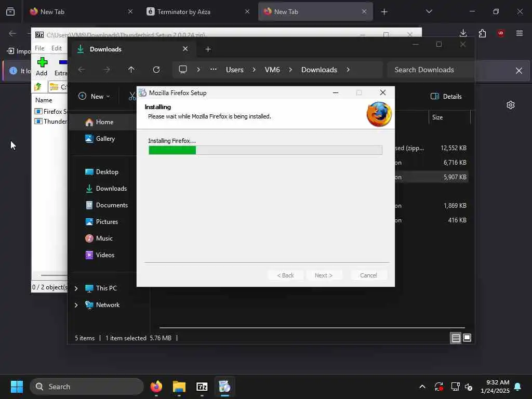Image resolution: width=532 pixels, height=399 pixels.
Task: Open the browser hamburger menu
Action: click(520, 33)
